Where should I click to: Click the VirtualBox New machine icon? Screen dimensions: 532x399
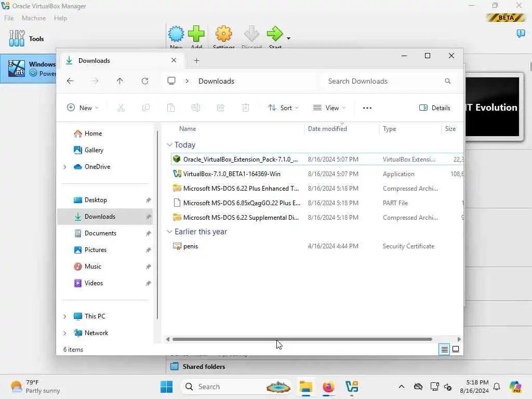point(176,34)
